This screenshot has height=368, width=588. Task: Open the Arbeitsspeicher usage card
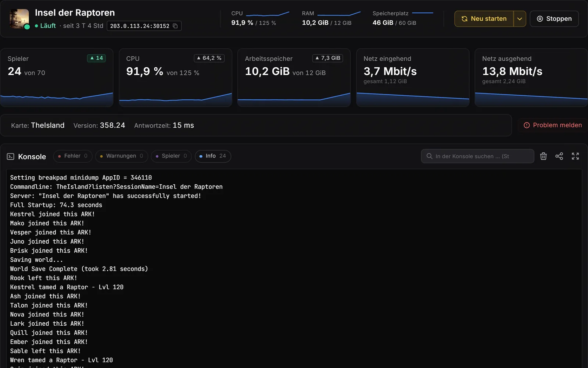coord(294,78)
